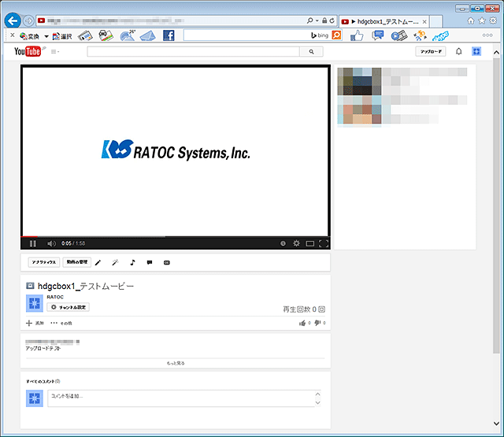Click the RATOC channel name link
The width and height of the screenshot is (504, 437).
pyautogui.click(x=55, y=297)
